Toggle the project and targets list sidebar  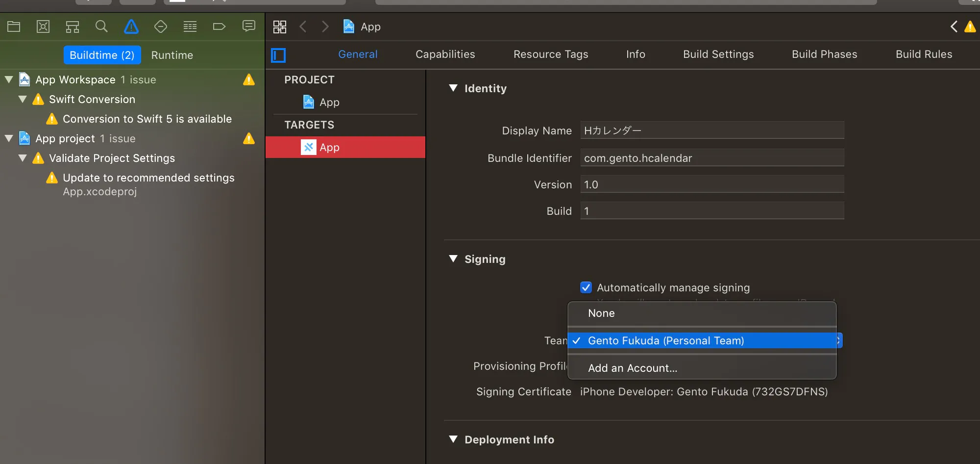coord(278,55)
